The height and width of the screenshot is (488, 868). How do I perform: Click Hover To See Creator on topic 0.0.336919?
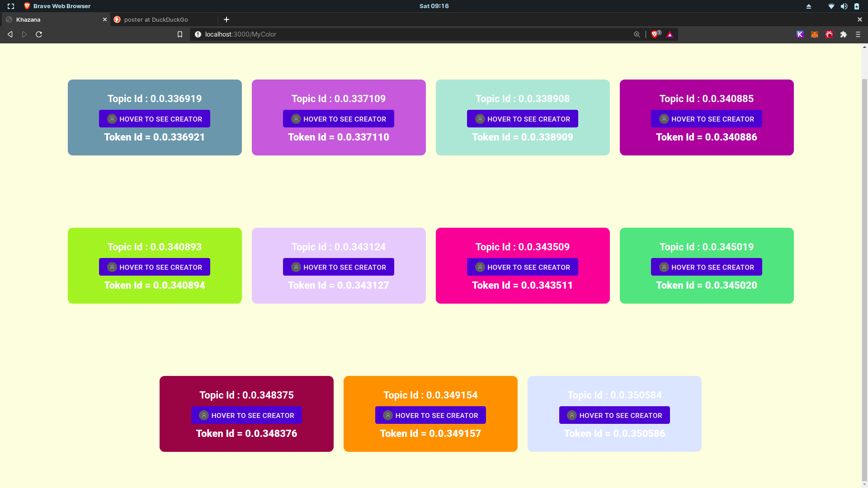point(155,119)
